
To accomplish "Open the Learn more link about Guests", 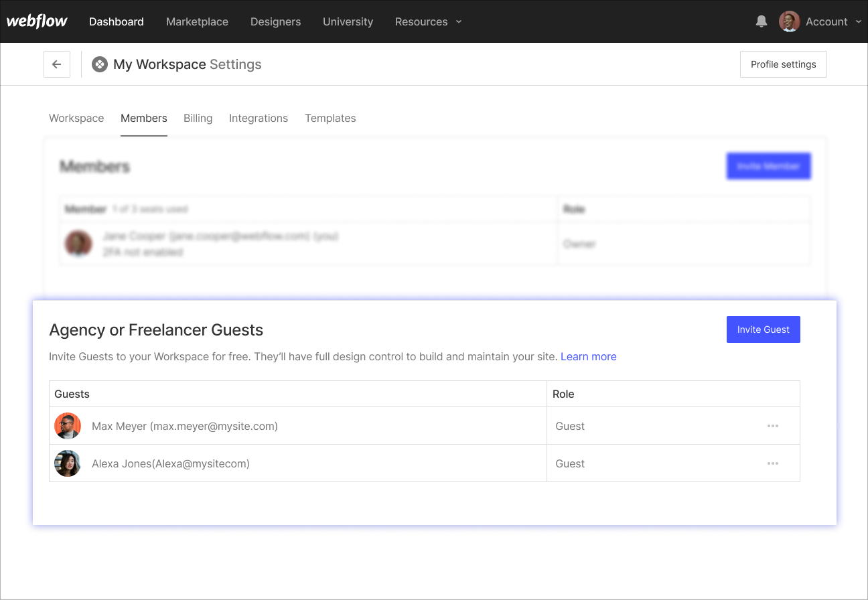I will click(x=588, y=356).
